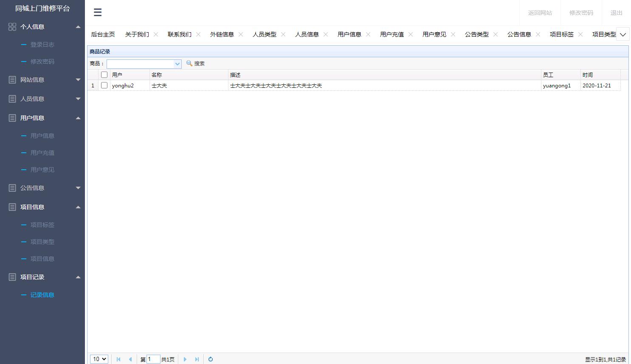Open the tab overflow chevron dropdown

click(623, 34)
